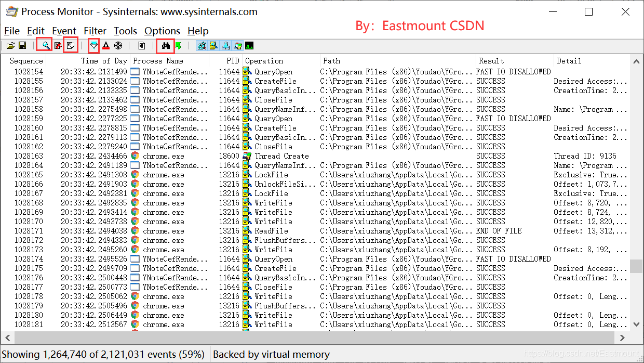
Task: Click the vertical scrollbar up arrow
Action: (637, 62)
